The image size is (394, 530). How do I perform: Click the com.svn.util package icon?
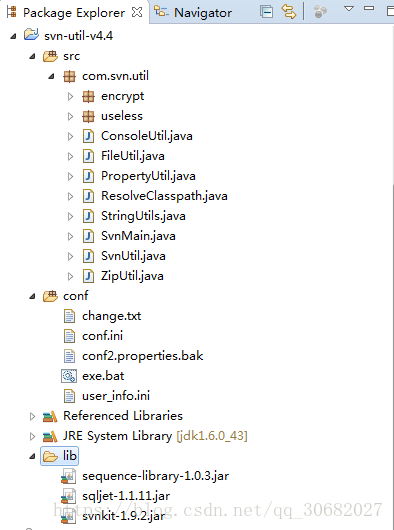tap(69, 76)
